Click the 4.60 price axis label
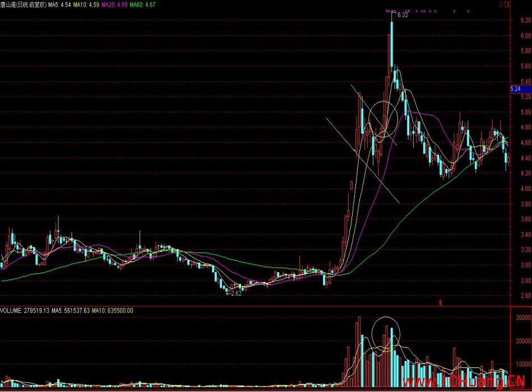This screenshot has height=392, width=532. (x=526, y=143)
